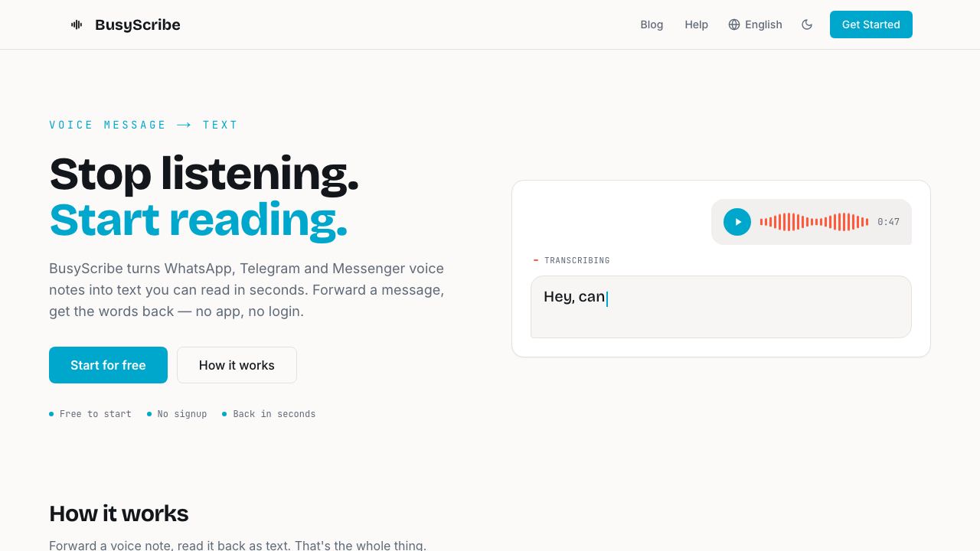Click the TRANSCRIBING status label
The width and height of the screenshot is (980, 551).
point(577,260)
